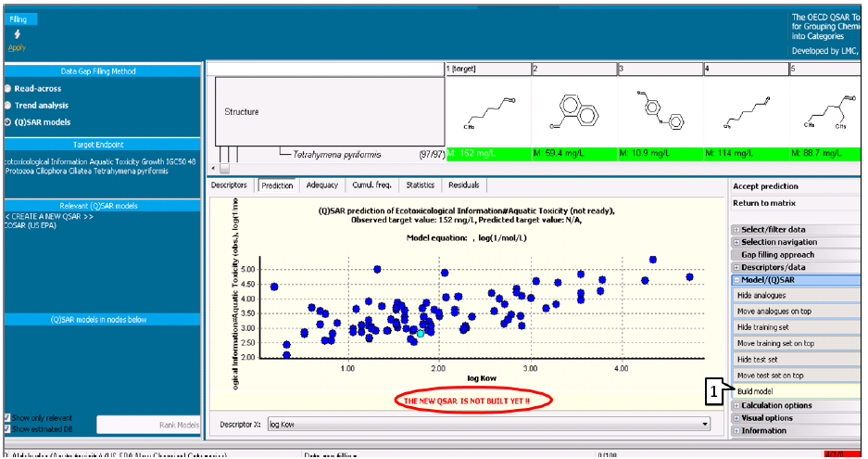Click the column 1 [target] header

(487, 69)
